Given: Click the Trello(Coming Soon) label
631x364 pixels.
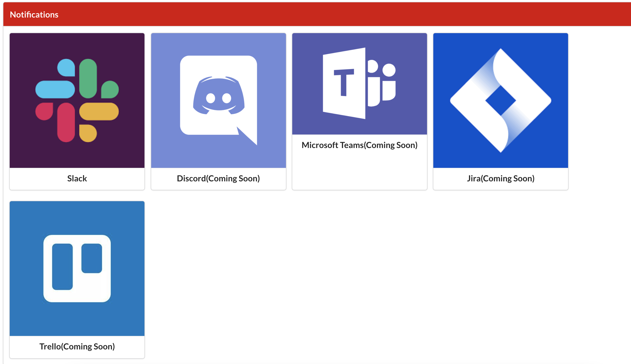Looking at the screenshot, I should 77,346.
